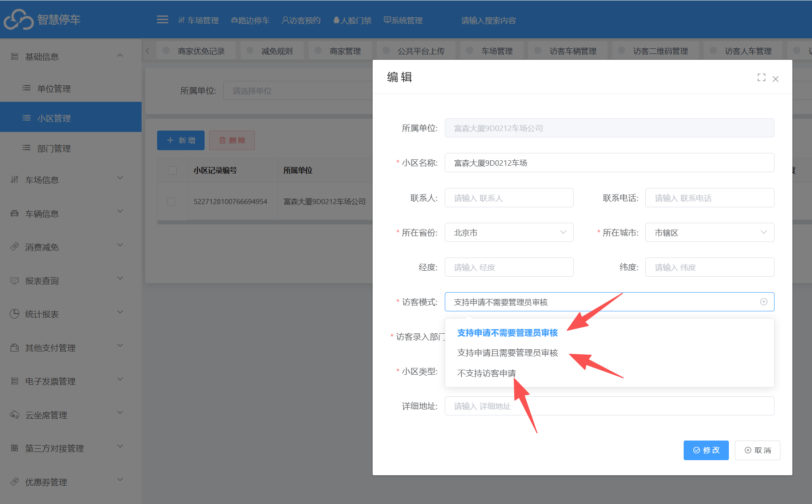Click the top search box 请输入搜索内容
Viewport: 812px width, 504px height.
point(489,20)
